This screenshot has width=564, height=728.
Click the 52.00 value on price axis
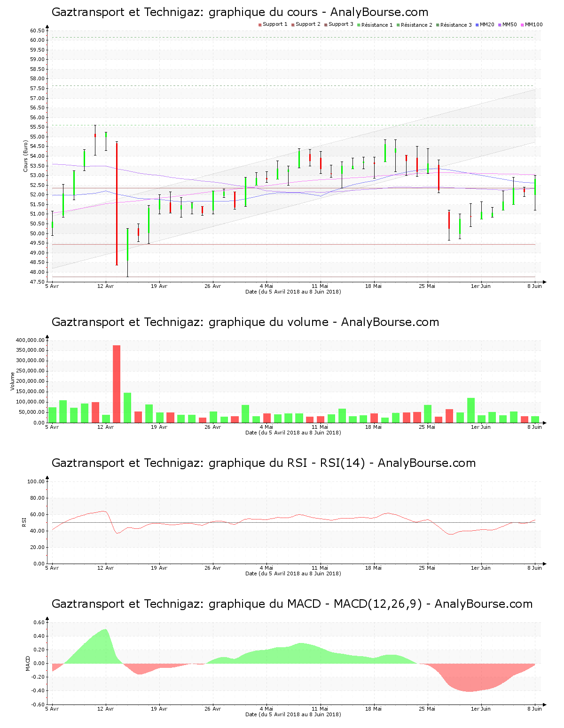37,195
